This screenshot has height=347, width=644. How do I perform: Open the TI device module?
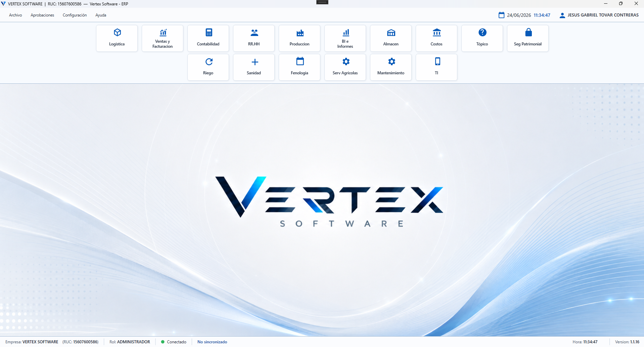[436, 67]
